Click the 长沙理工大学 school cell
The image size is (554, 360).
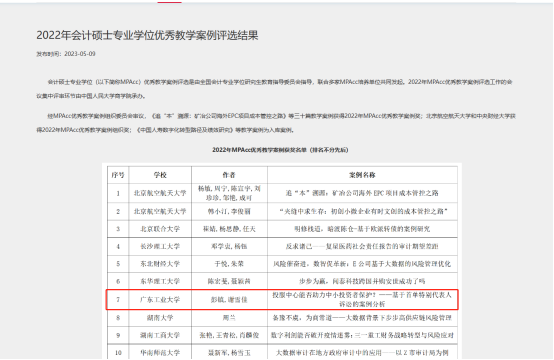click(160, 246)
